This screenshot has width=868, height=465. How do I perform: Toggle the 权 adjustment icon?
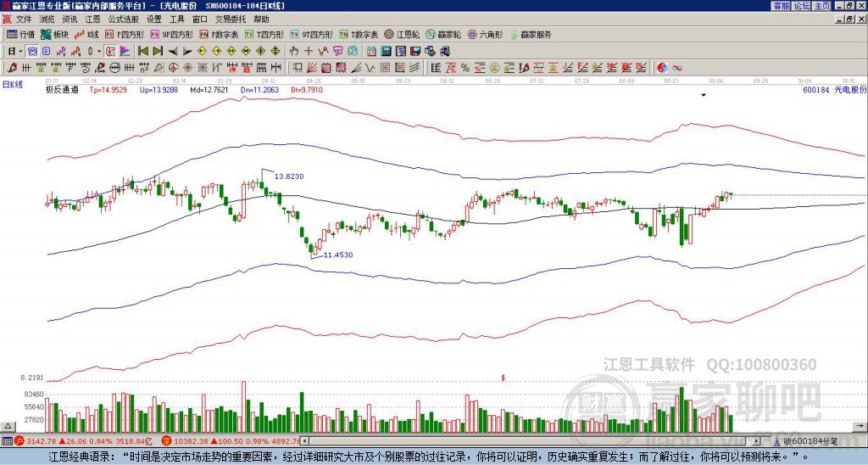110,51
